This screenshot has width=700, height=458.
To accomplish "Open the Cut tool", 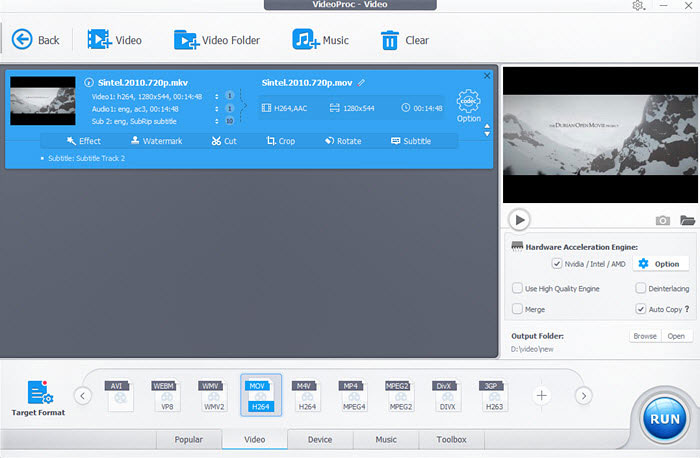I will [224, 141].
